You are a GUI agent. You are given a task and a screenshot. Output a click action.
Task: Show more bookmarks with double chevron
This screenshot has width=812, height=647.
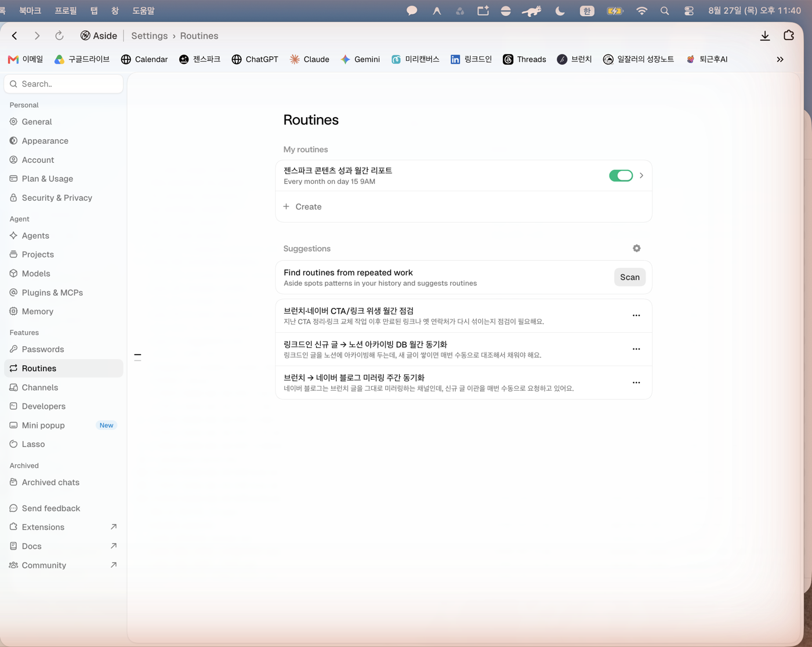tap(780, 59)
